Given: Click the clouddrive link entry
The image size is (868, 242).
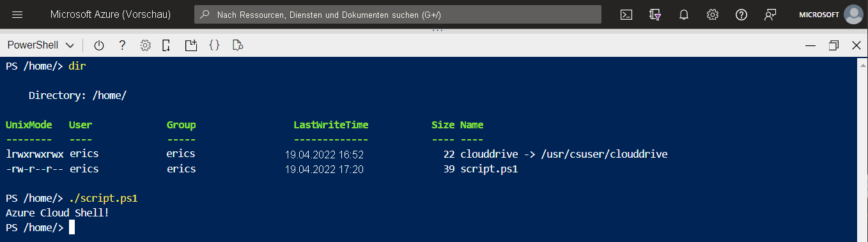Looking at the screenshot, I should pyautogui.click(x=564, y=155).
